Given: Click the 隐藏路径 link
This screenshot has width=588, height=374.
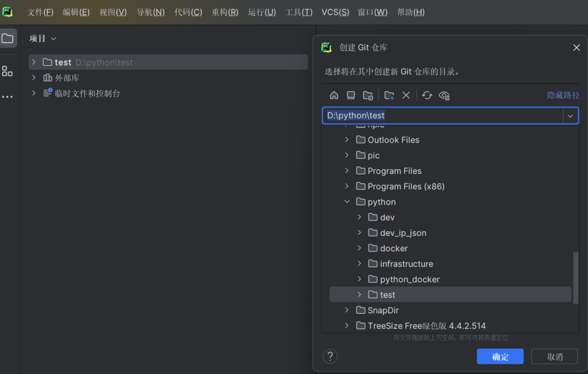Looking at the screenshot, I should (563, 95).
